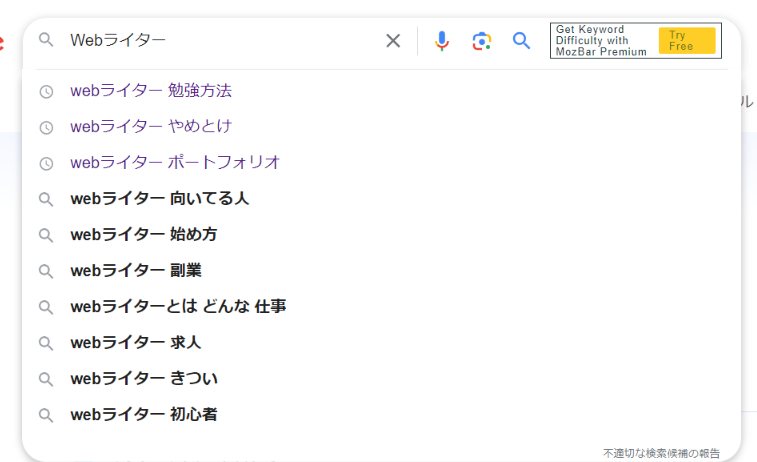The image size is (757, 462).
Task: Select suggestion webライター 始め方
Action: click(x=144, y=235)
